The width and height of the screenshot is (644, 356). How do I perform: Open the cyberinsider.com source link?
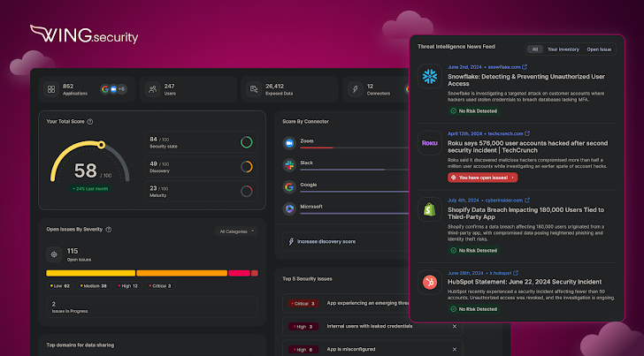click(x=504, y=201)
